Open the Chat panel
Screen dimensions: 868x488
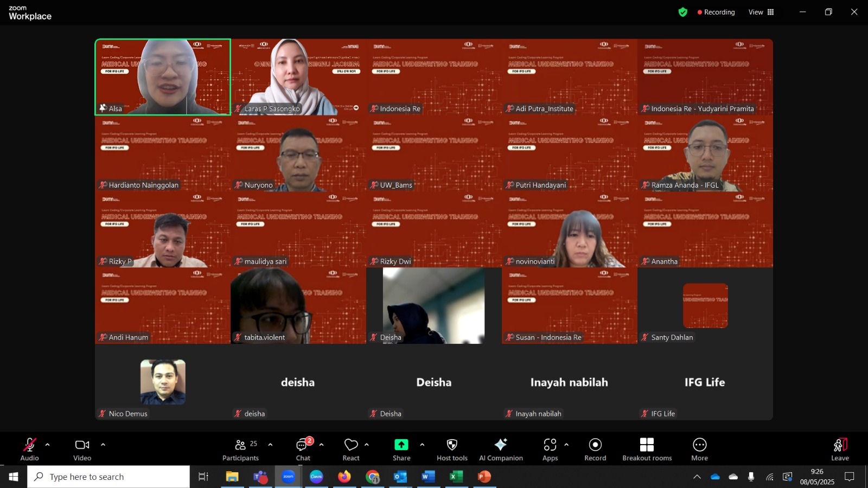[303, 450]
